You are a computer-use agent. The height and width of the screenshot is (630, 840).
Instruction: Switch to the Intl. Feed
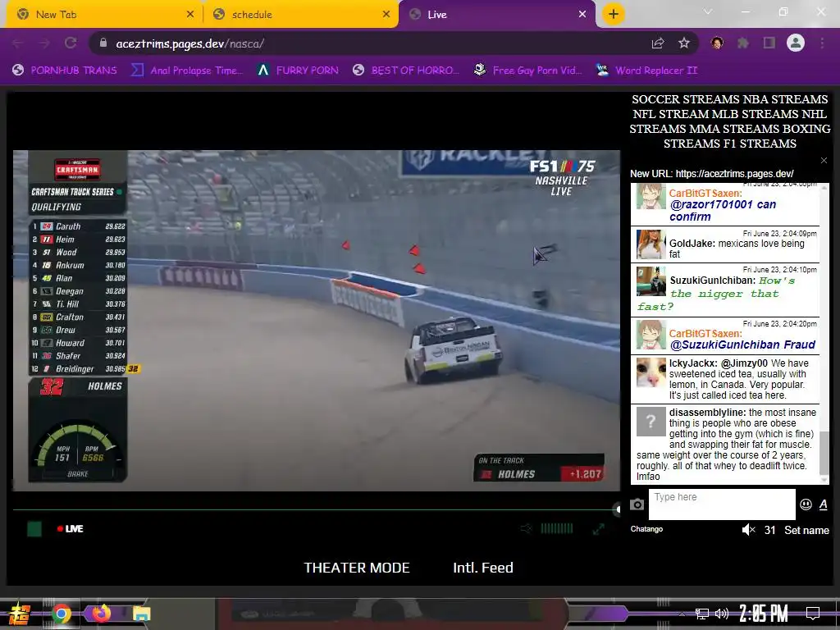tap(483, 568)
